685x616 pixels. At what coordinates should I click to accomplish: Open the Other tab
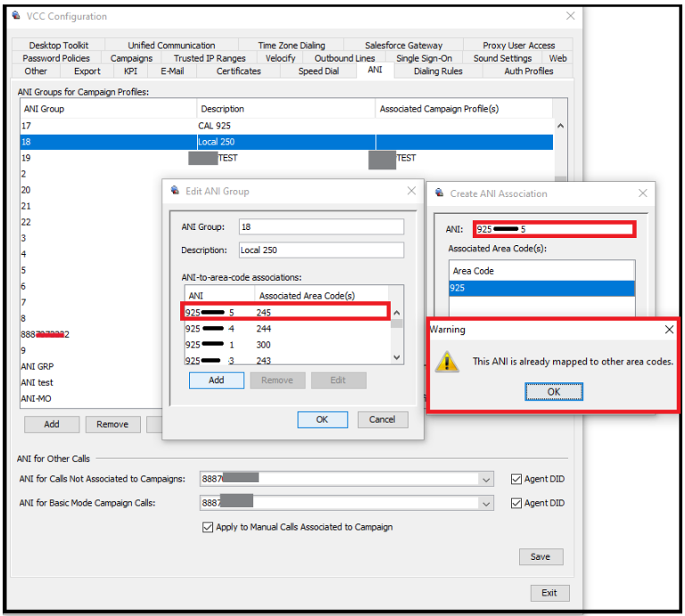[36, 71]
